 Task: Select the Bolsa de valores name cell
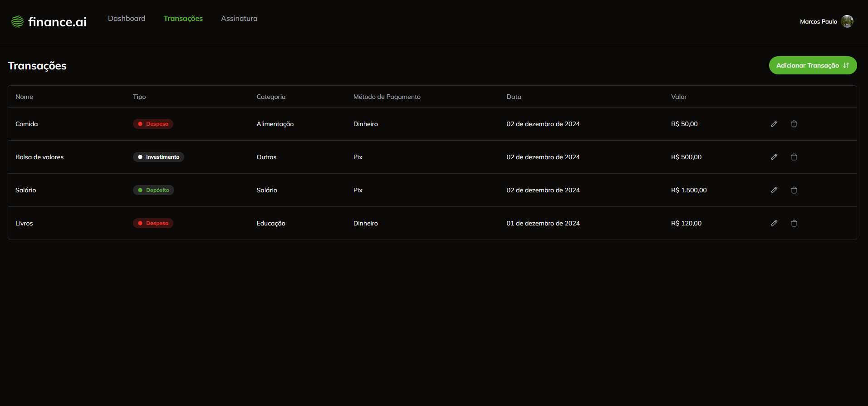(x=39, y=157)
